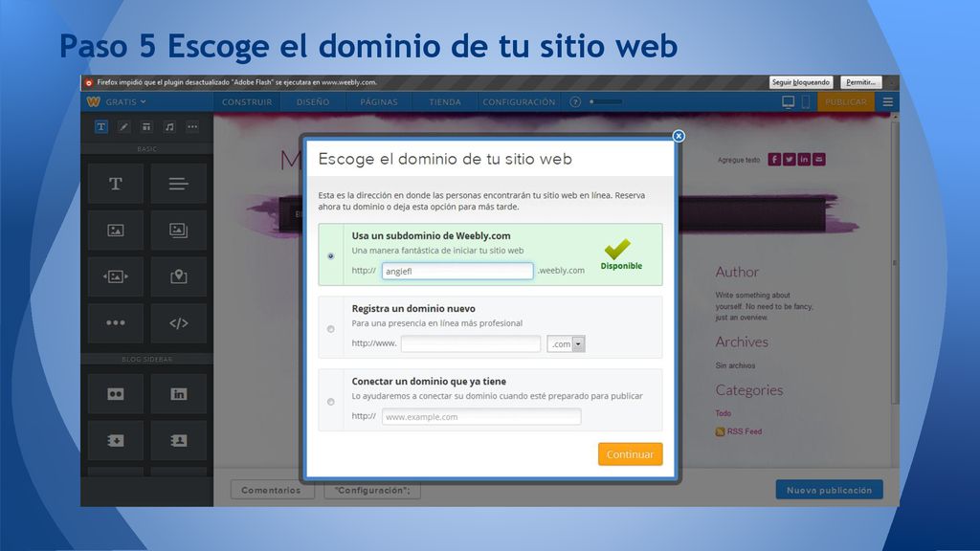Image resolution: width=980 pixels, height=551 pixels.
Task: Open the DISEÑO tab
Action: pyautogui.click(x=313, y=101)
